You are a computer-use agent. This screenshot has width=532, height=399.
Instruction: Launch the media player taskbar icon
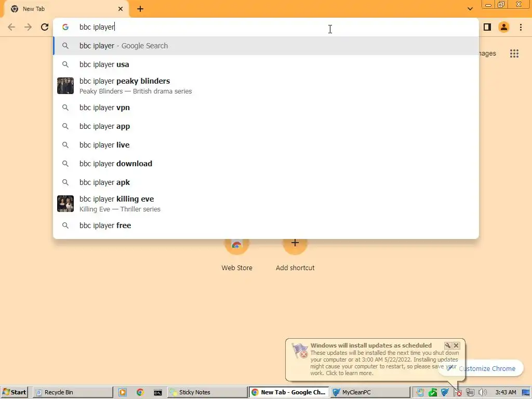[123, 393]
